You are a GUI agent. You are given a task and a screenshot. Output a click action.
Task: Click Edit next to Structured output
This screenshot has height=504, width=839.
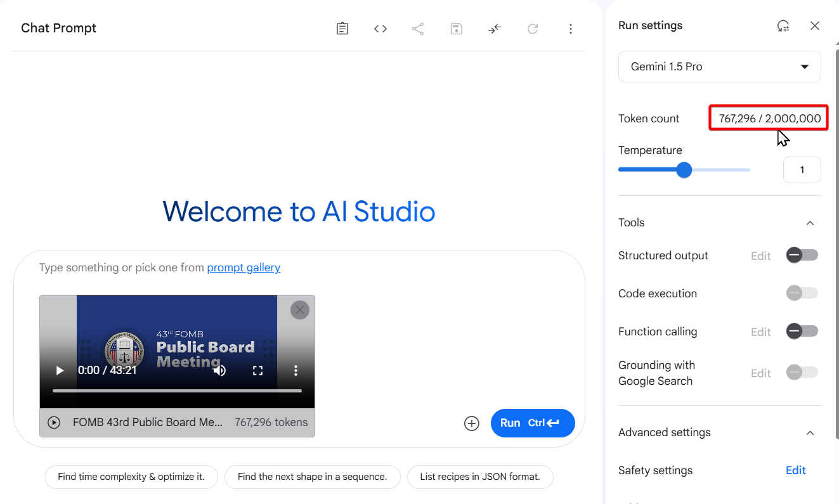[761, 256]
